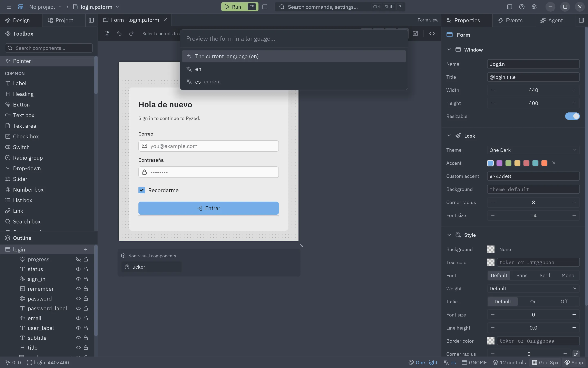
Task: Select the es language entry
Action: [x=294, y=82]
